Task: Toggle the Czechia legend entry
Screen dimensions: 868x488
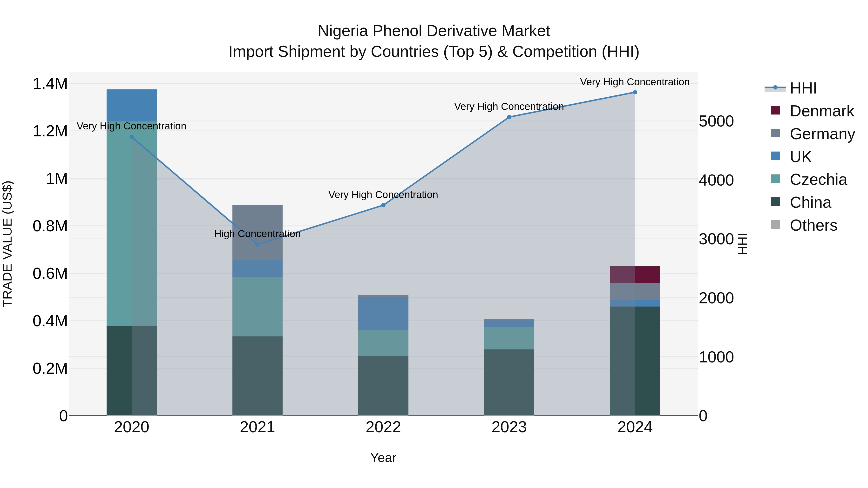Action: pos(808,180)
